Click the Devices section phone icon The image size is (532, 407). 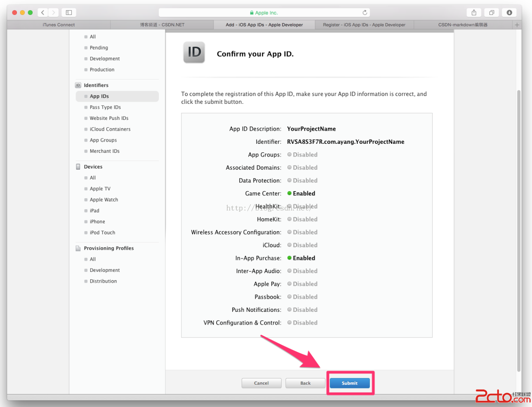[78, 167]
